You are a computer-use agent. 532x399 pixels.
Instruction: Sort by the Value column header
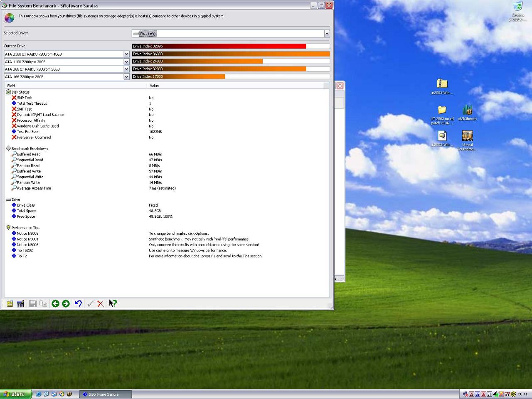click(235, 86)
